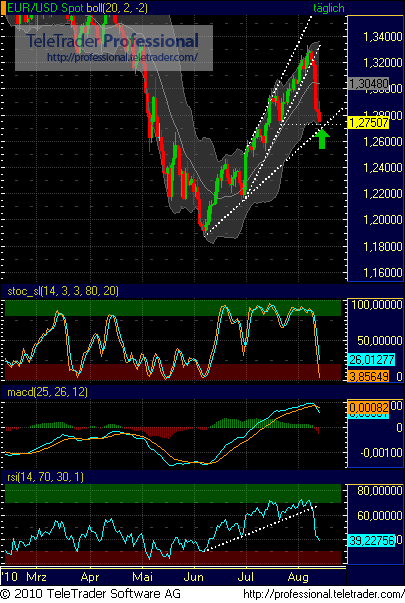Click the macd(25, 26, 12) indicator label

[x=47, y=392]
